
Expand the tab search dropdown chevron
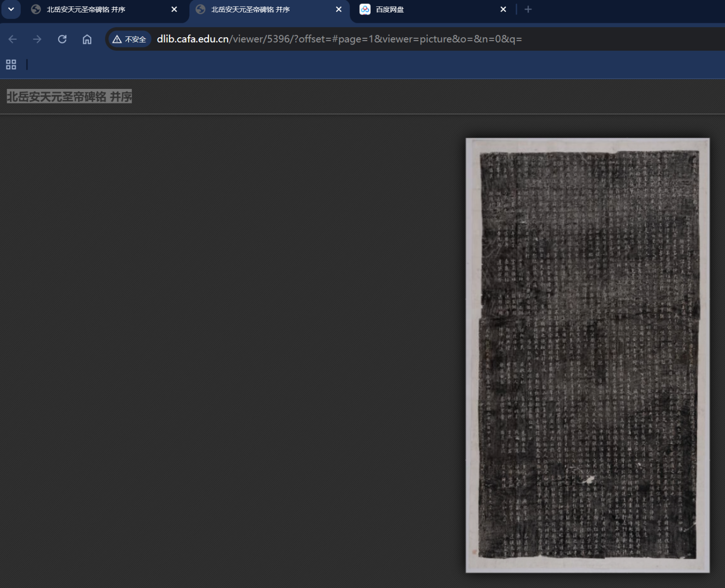[x=11, y=9]
